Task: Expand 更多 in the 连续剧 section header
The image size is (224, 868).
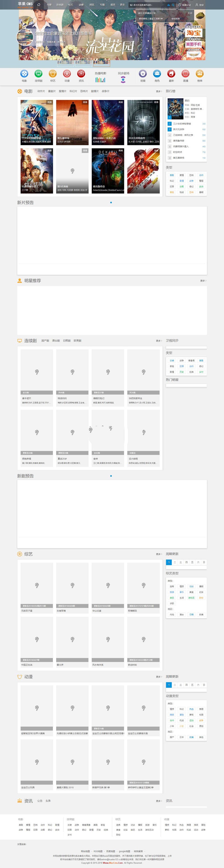Action: [159, 341]
